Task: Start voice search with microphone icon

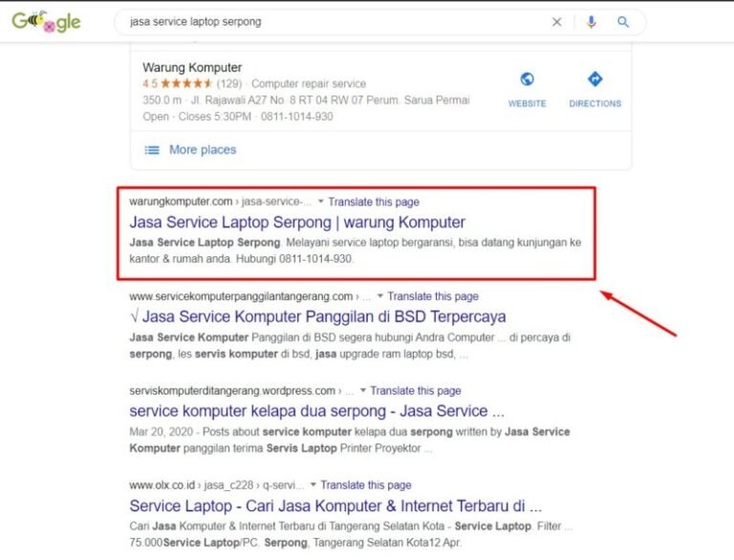Action: tap(592, 22)
